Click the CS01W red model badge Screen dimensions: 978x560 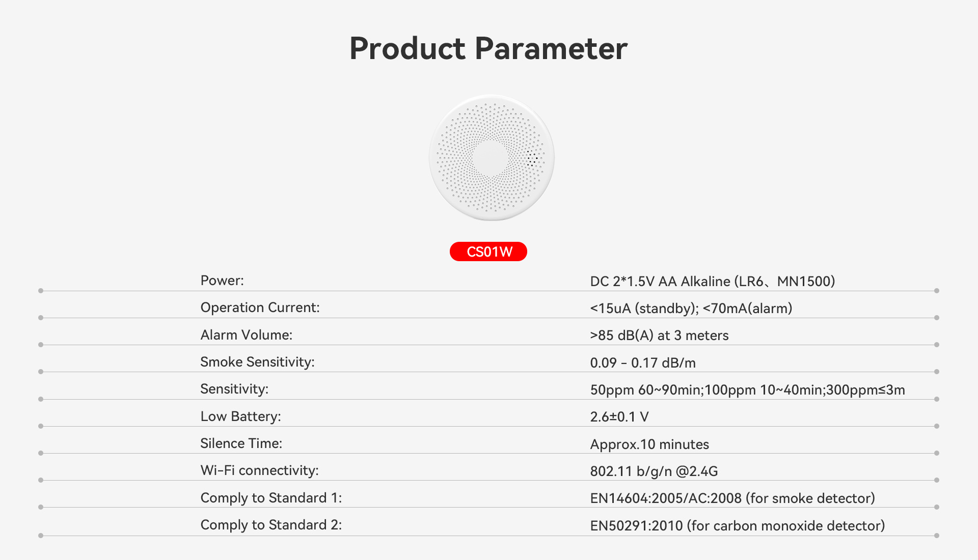tap(488, 251)
